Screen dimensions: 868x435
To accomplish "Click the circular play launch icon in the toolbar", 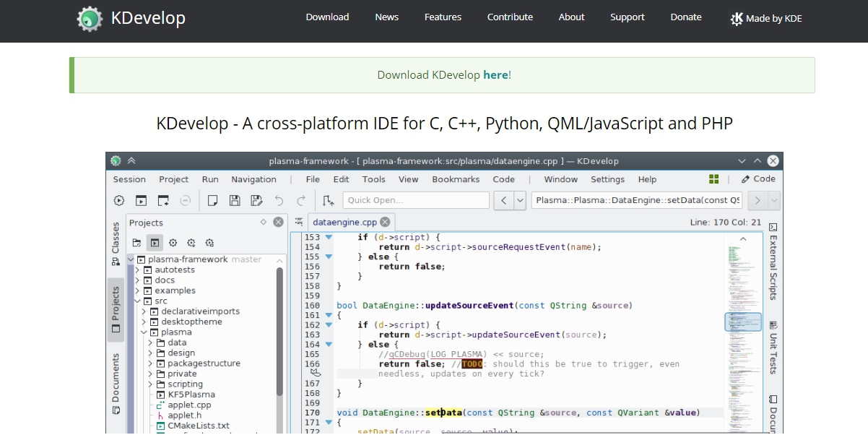I will tap(119, 201).
